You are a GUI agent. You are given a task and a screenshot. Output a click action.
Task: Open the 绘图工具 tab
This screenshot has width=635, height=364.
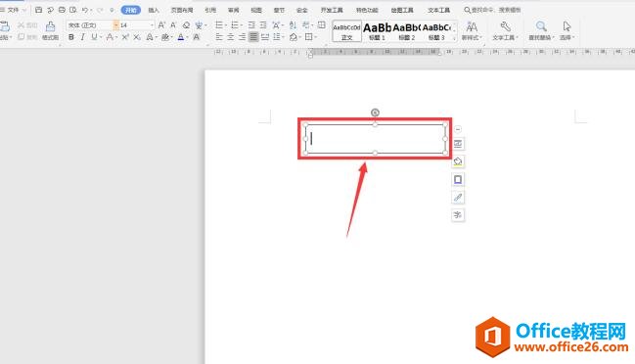[402, 10]
